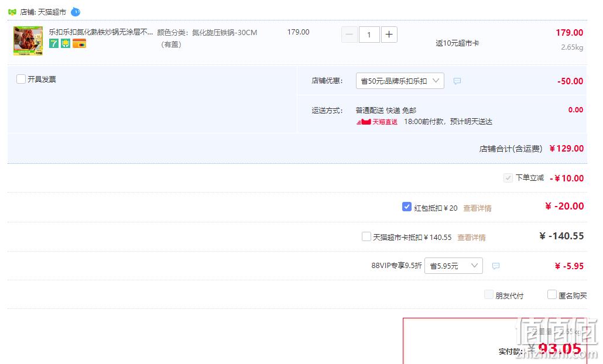Click the -50.00 store discount amount
The image size is (603, 364).
570,81
